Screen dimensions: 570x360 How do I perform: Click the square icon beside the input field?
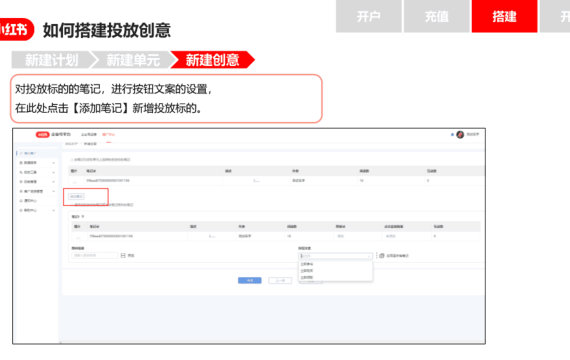123,256
